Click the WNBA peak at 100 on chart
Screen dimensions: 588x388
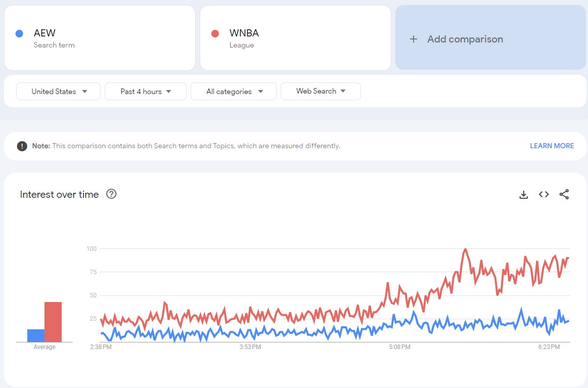pyautogui.click(x=465, y=249)
